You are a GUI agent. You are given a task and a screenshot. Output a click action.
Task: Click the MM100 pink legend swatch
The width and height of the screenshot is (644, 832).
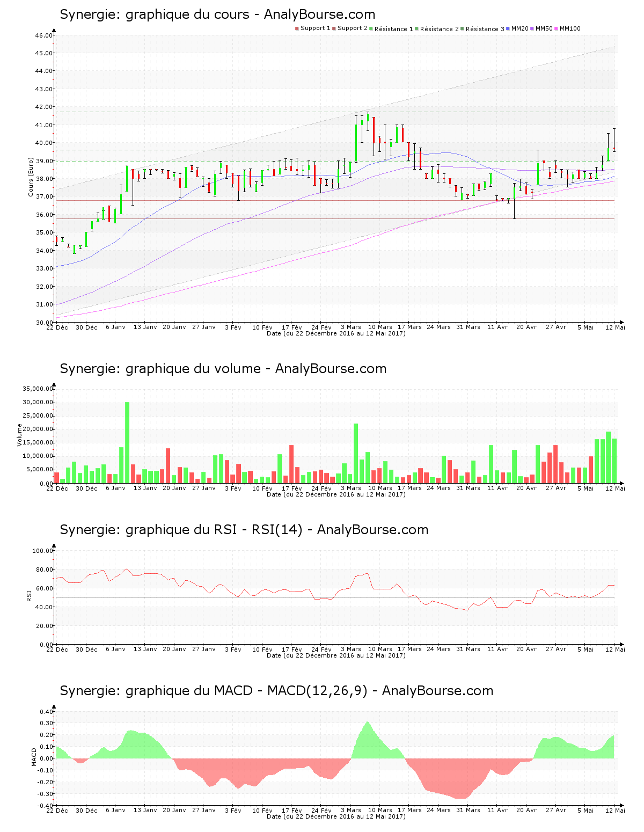coord(557,28)
